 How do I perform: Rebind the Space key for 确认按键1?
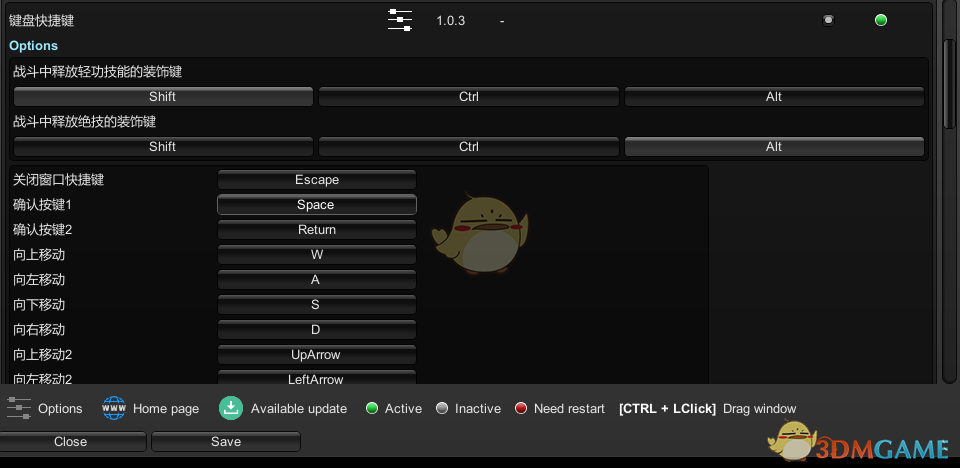pos(317,205)
